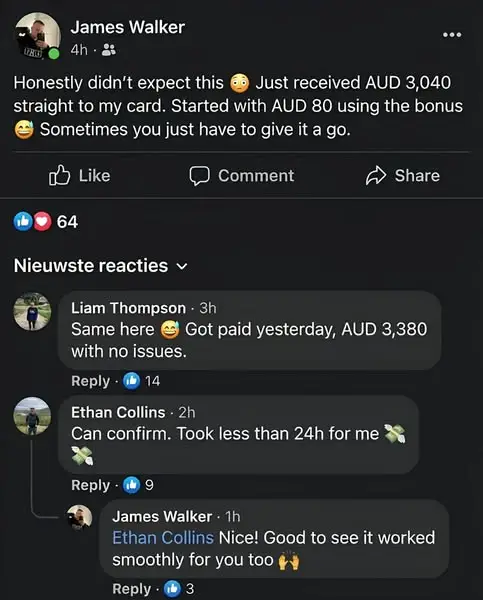This screenshot has height=600, width=483.
Task: Reply to James Walker's nested comment
Action: tap(131, 589)
